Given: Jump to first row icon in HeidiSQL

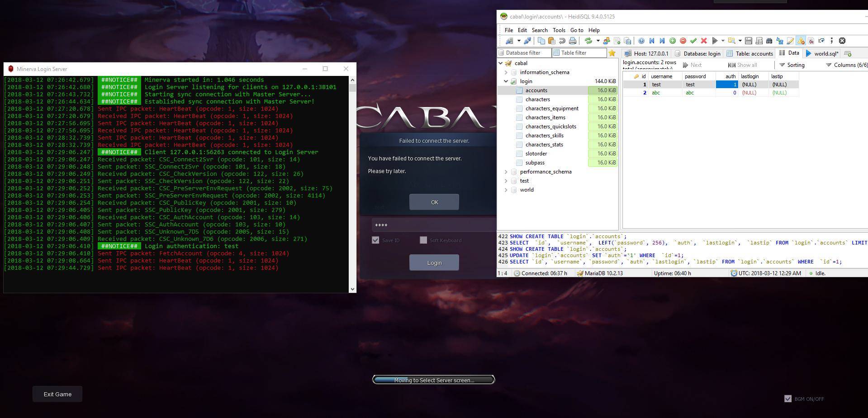Looking at the screenshot, I should [x=652, y=41].
